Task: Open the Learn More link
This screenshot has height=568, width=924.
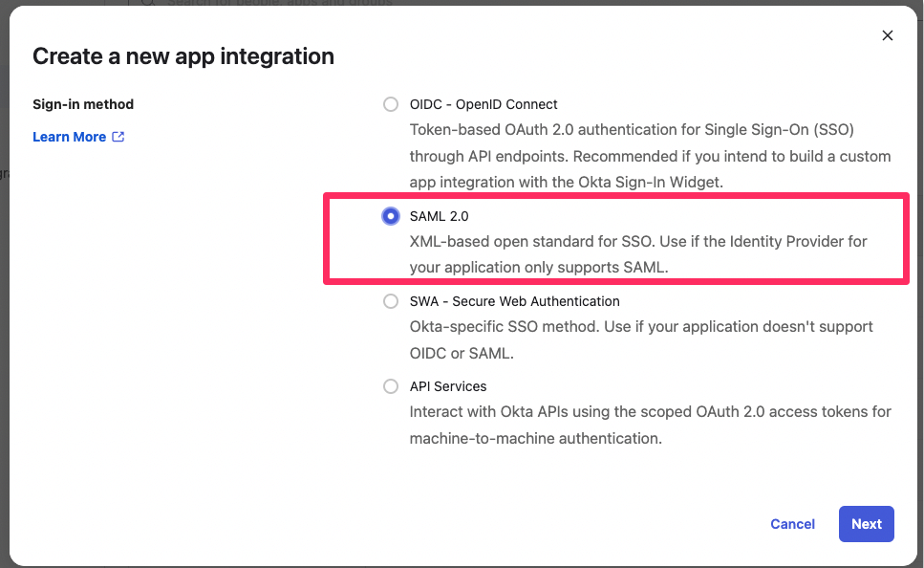Action: coord(70,137)
